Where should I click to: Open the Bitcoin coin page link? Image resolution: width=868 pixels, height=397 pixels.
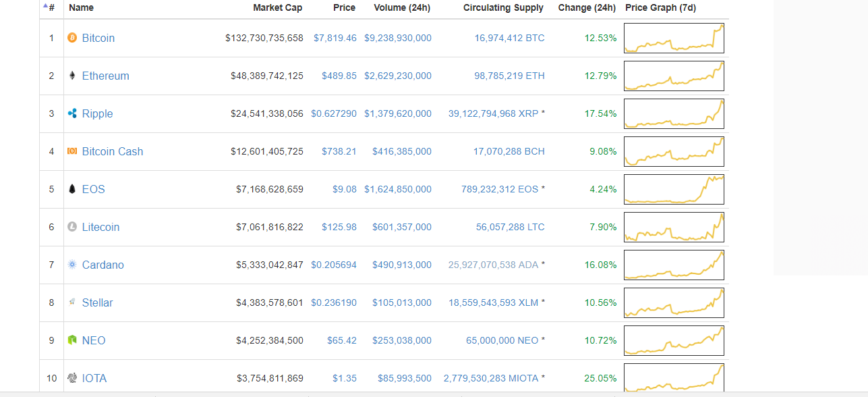pos(98,38)
